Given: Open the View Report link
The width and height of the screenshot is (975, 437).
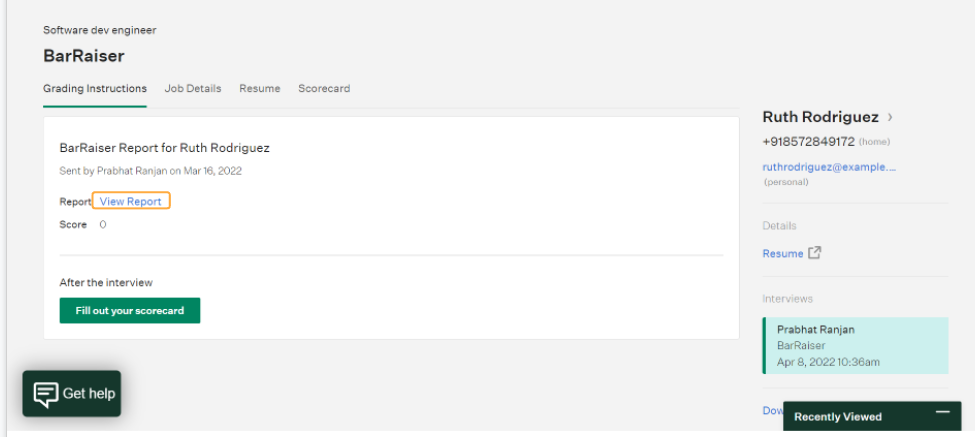Looking at the screenshot, I should [131, 201].
